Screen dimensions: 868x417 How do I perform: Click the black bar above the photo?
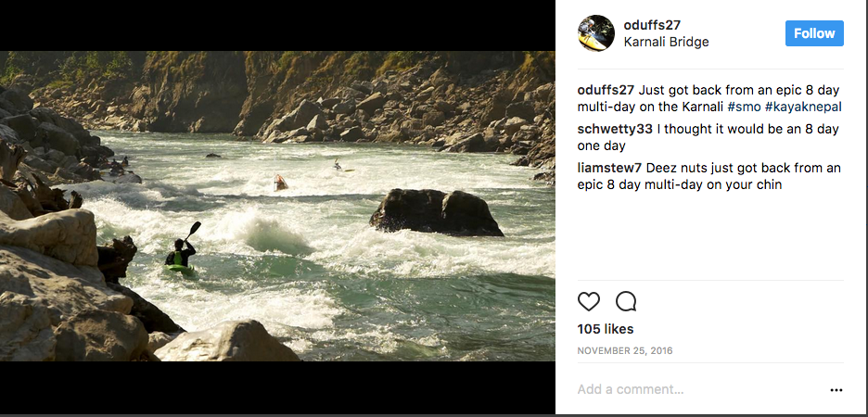tap(278, 25)
